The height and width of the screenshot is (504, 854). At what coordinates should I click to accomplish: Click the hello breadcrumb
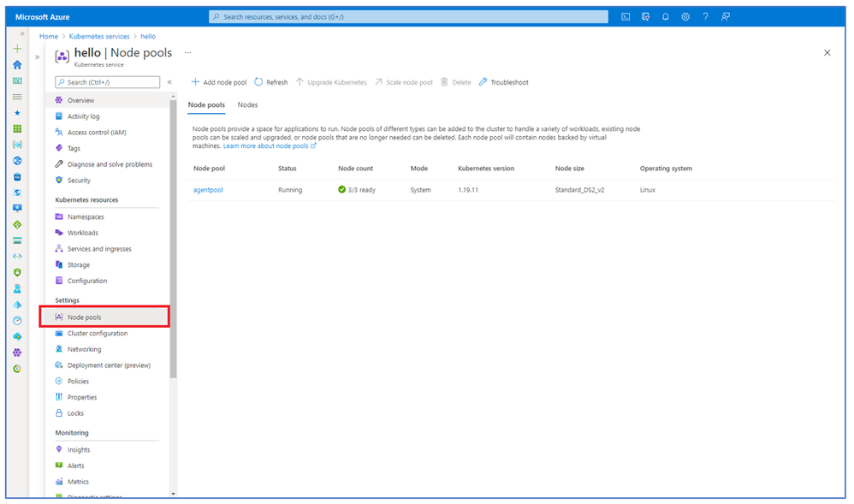click(x=148, y=36)
